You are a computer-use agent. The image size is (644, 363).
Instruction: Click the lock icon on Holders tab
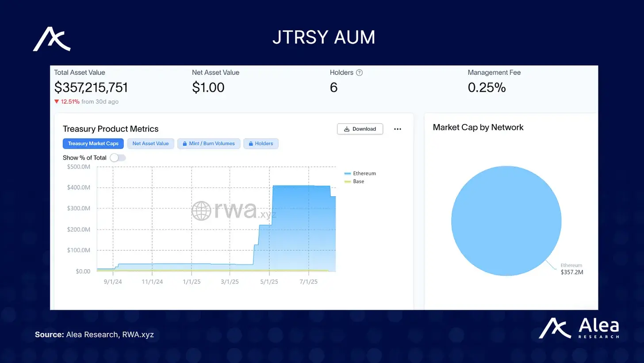[250, 144]
